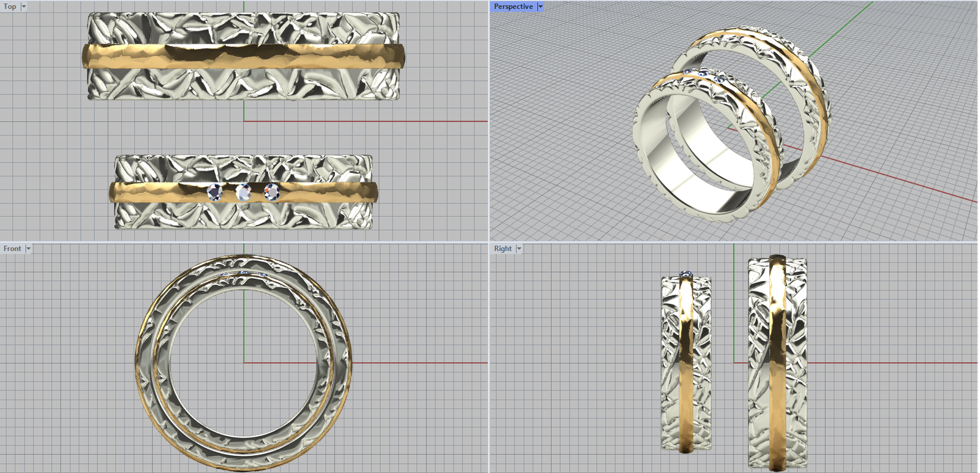Activate the Right viewport title label
This screenshot has height=473, width=980.
[x=503, y=248]
